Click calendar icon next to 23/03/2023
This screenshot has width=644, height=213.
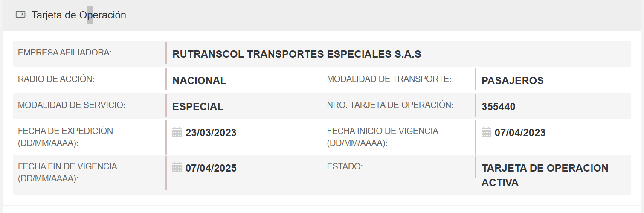(177, 132)
